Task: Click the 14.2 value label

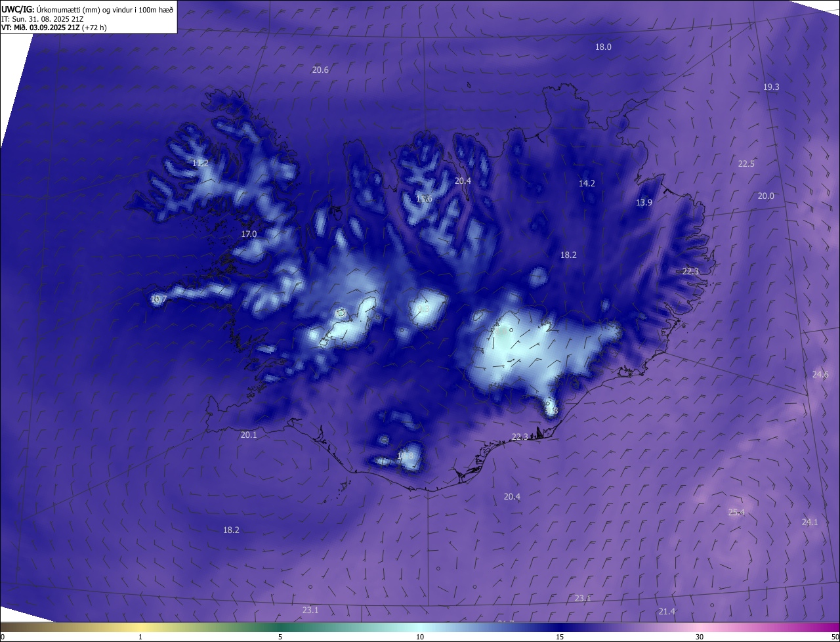Action: click(587, 184)
